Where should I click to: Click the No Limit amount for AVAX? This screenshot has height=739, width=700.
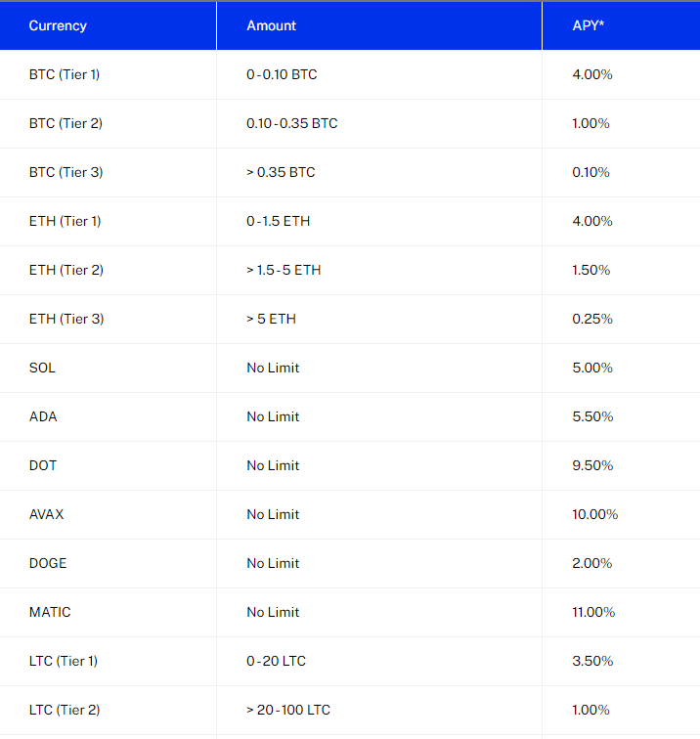273,514
